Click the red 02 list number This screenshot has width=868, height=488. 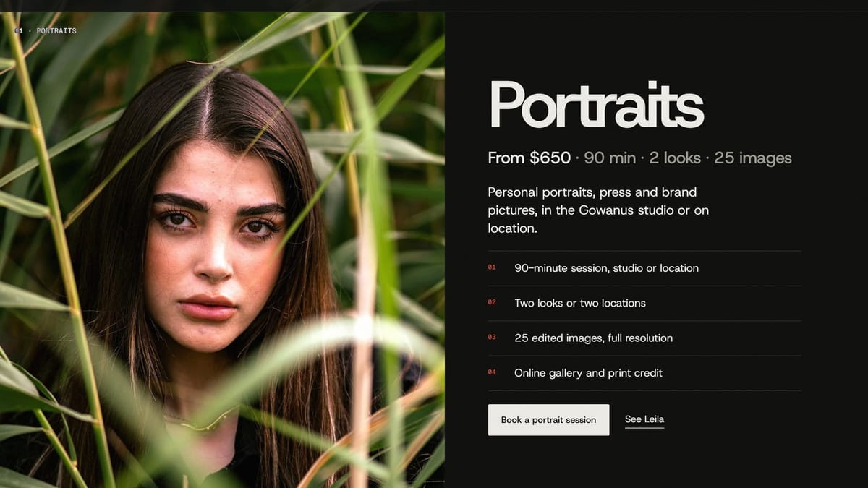492,302
